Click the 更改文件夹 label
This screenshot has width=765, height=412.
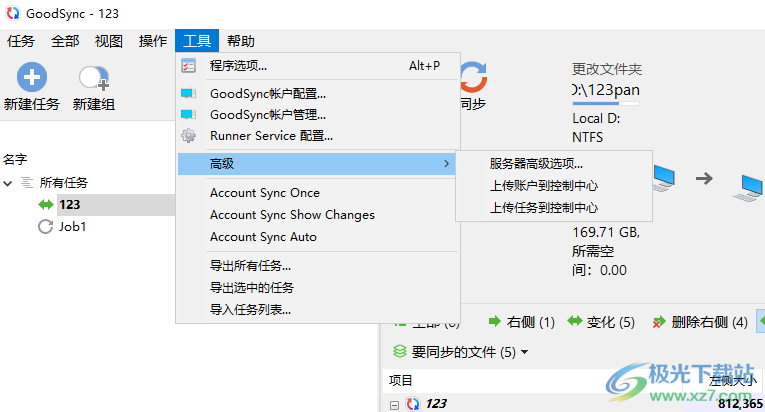(607, 69)
